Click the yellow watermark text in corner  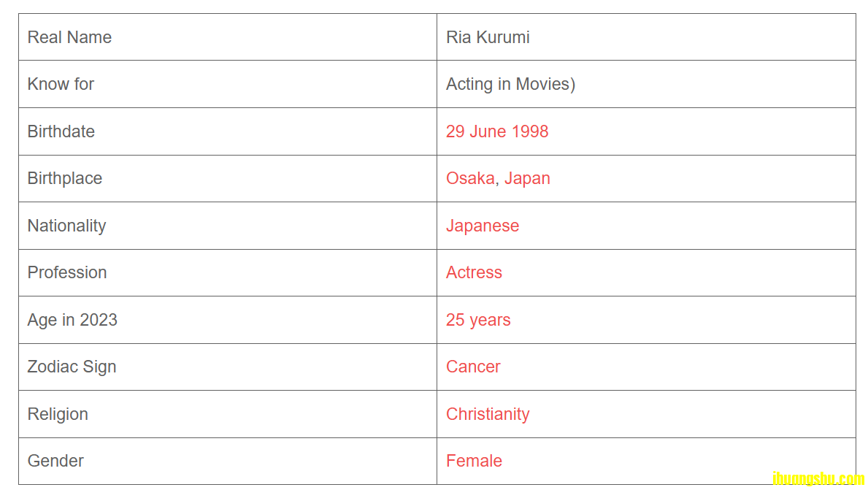[818, 480]
